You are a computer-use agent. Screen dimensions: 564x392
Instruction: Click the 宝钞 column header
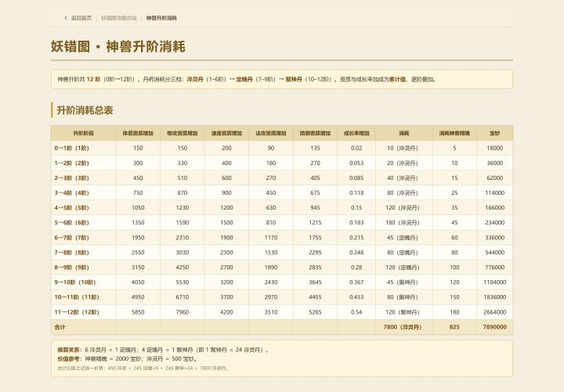[495, 133]
